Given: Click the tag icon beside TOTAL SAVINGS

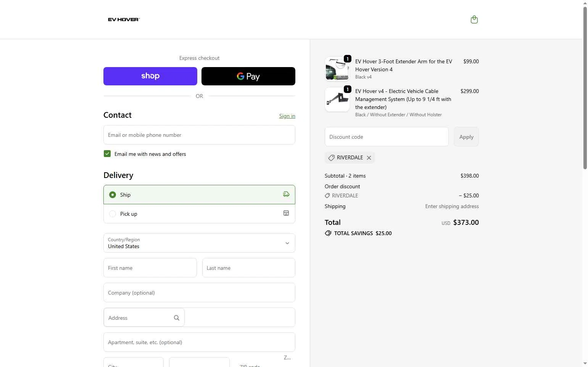Looking at the screenshot, I should tap(328, 233).
